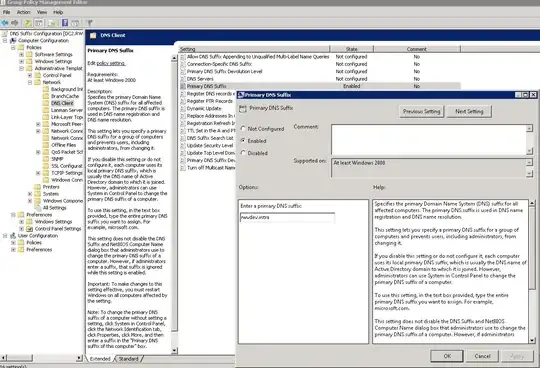Select the Computer Configuration node icon
This screenshot has height=368, width=540.
13,41
